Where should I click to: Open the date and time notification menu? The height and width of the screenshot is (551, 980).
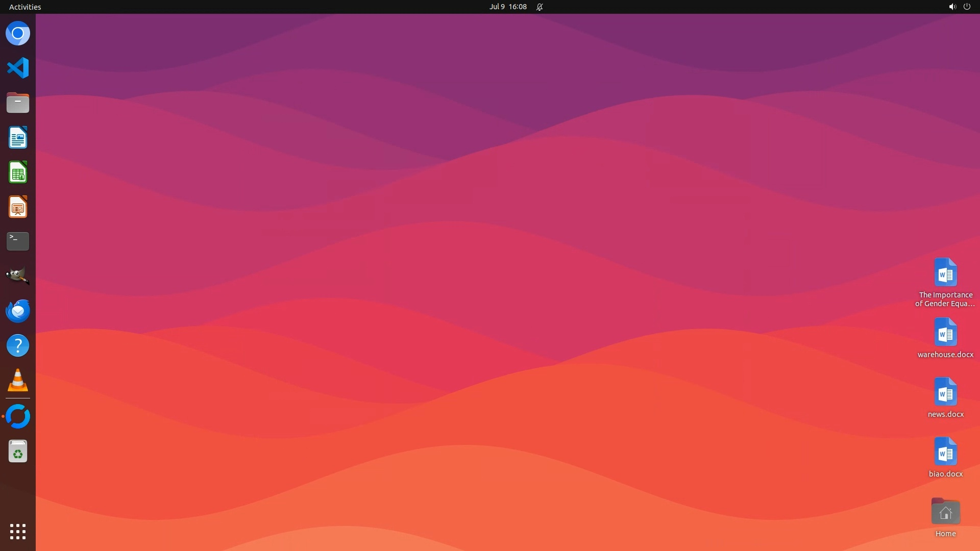[508, 7]
